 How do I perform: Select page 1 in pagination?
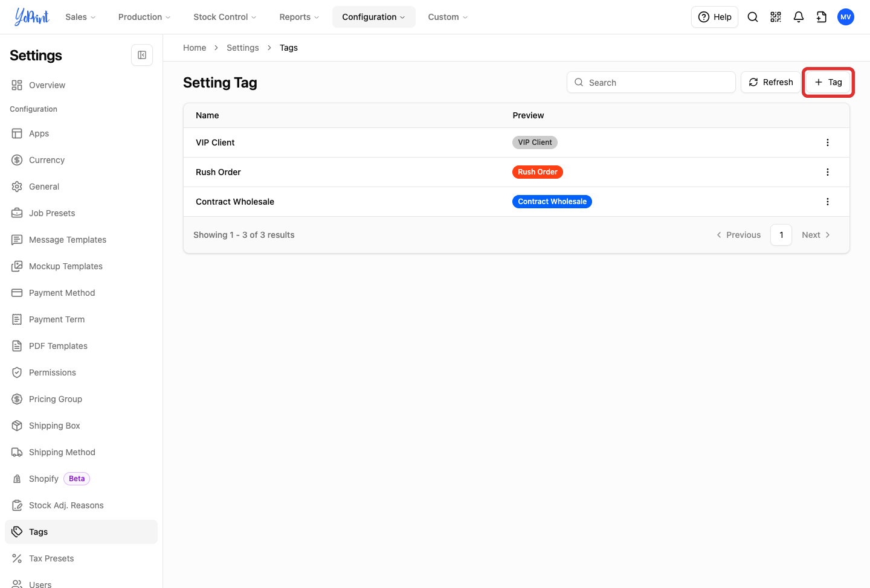coord(781,235)
